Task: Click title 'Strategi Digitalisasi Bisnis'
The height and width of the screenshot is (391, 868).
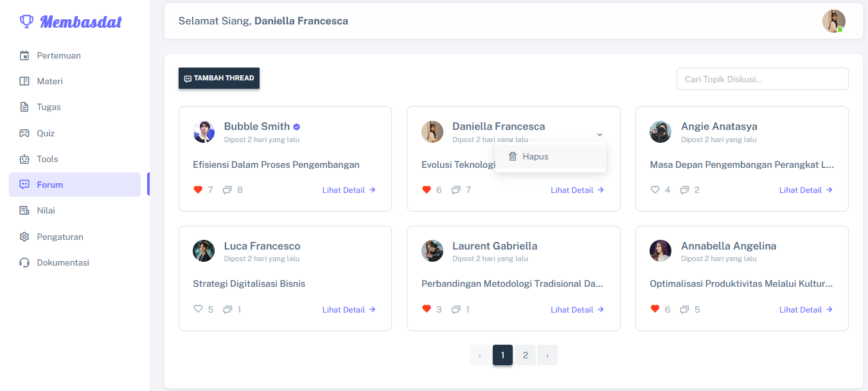Action: [x=249, y=284]
